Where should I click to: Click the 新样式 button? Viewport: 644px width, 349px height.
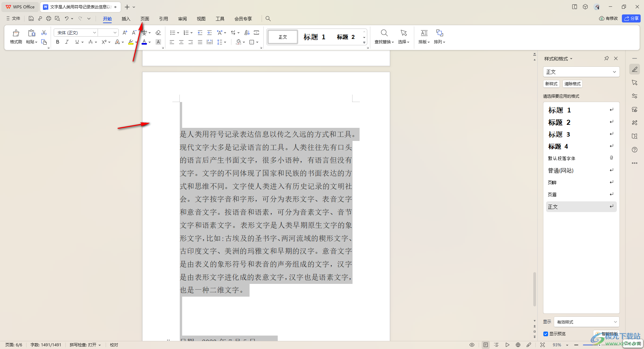coord(551,84)
